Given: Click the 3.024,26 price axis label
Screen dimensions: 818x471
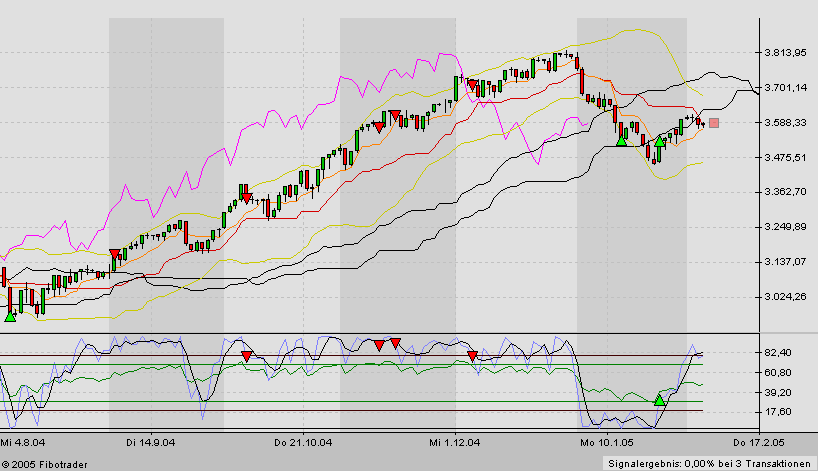Looking at the screenshot, I should click(785, 297).
